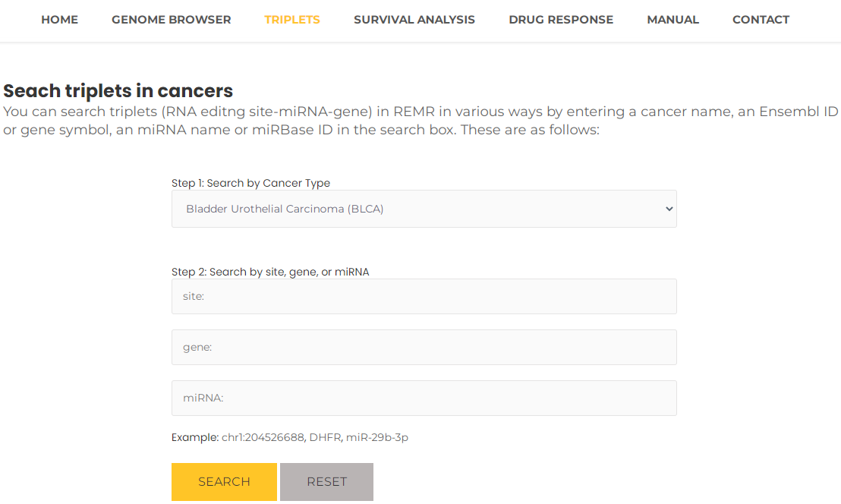841x504 pixels.
Task: Focus the miRNA input field
Action: [424, 398]
